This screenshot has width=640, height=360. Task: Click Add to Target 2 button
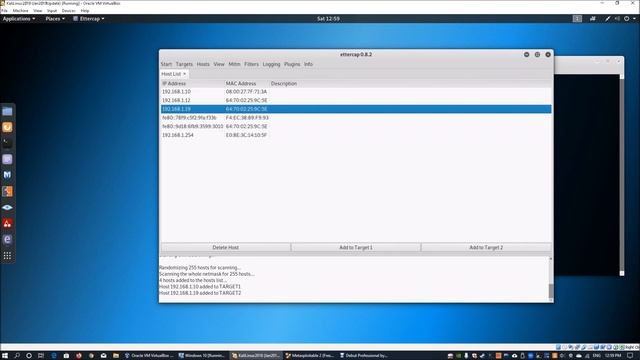tap(486, 247)
